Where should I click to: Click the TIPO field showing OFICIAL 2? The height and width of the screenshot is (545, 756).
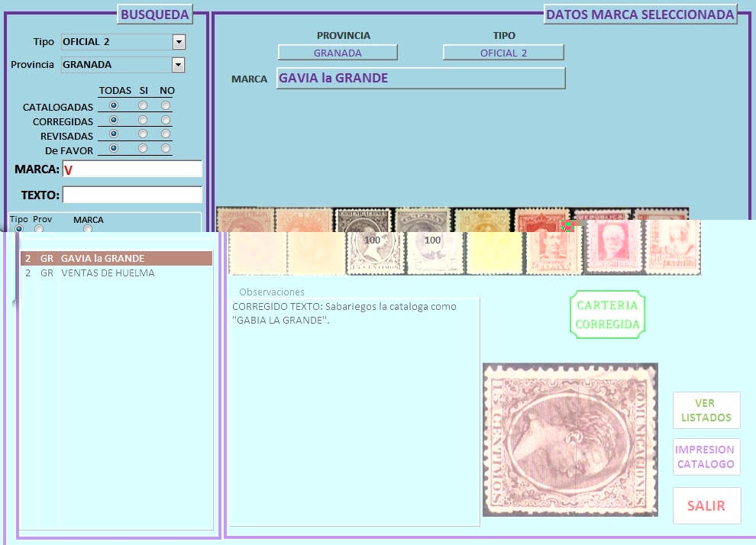tap(503, 53)
